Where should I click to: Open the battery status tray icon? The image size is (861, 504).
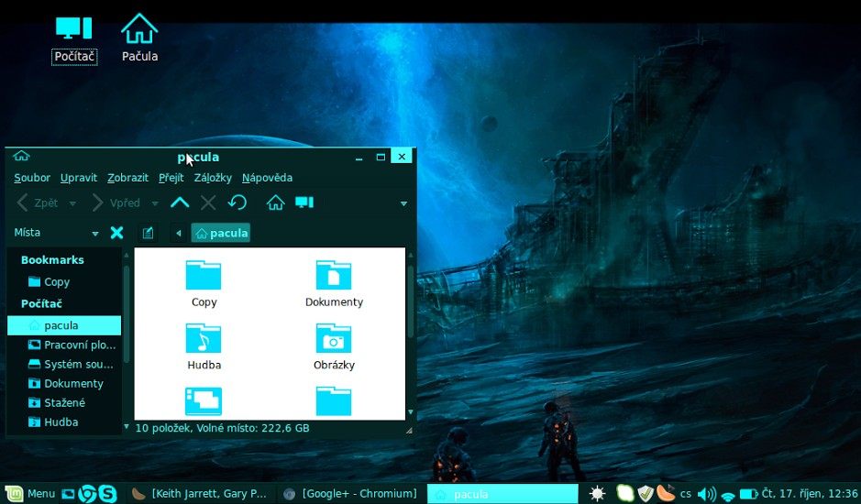coord(748,494)
